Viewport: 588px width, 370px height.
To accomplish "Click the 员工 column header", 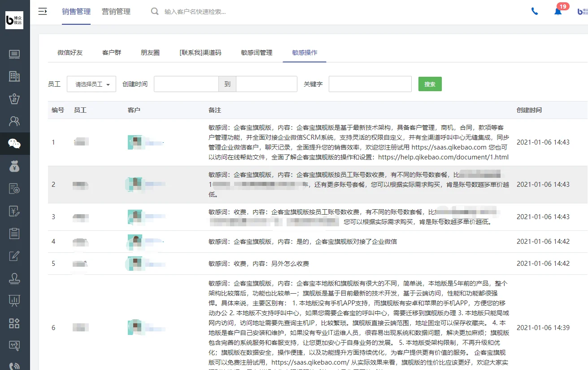I will click(80, 110).
